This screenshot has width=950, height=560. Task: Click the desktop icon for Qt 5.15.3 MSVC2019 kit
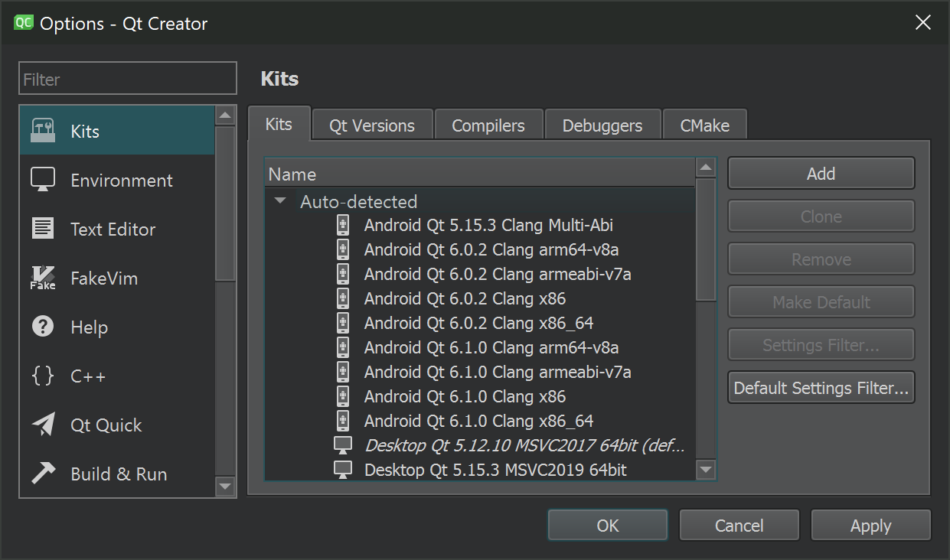click(x=343, y=470)
